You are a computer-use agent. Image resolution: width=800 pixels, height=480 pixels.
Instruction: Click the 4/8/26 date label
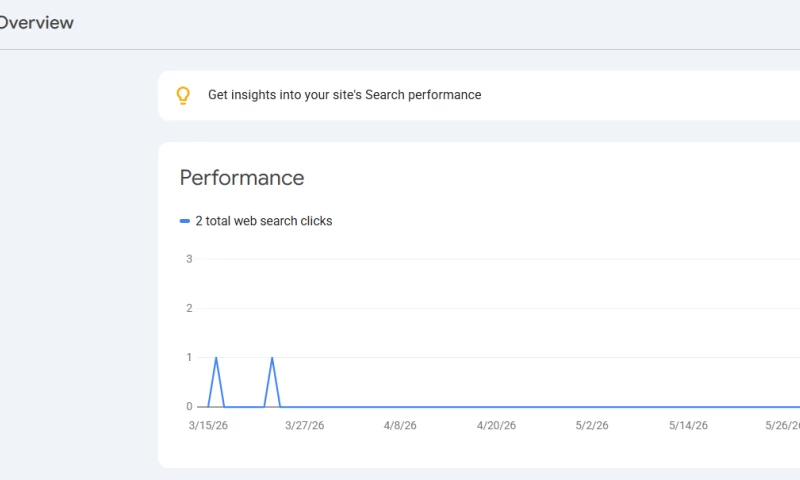coord(400,425)
